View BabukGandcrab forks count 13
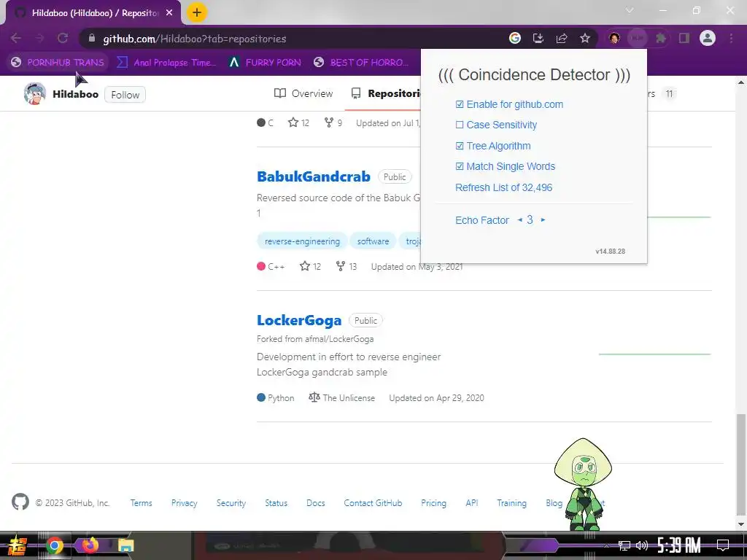747x560 pixels. coord(347,266)
